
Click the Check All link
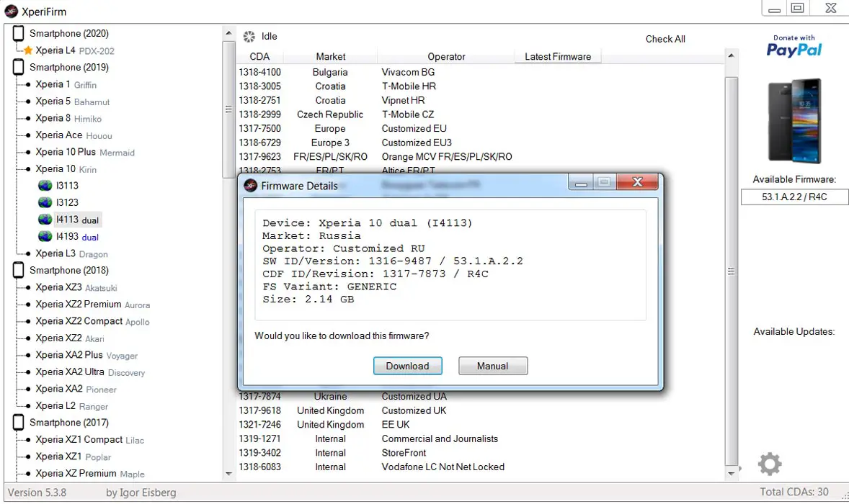[665, 39]
